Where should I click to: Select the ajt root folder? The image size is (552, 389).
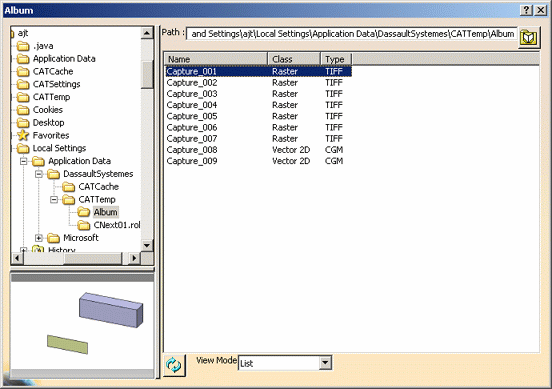23,33
